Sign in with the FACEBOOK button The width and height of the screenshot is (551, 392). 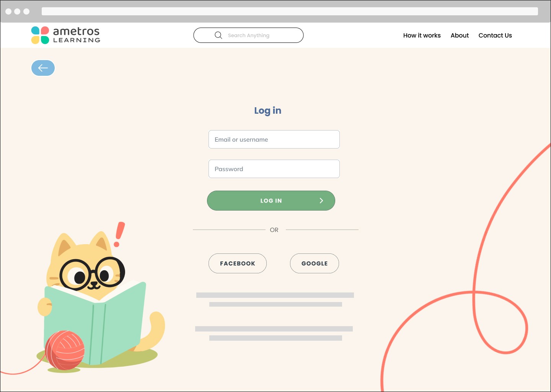pos(238,263)
